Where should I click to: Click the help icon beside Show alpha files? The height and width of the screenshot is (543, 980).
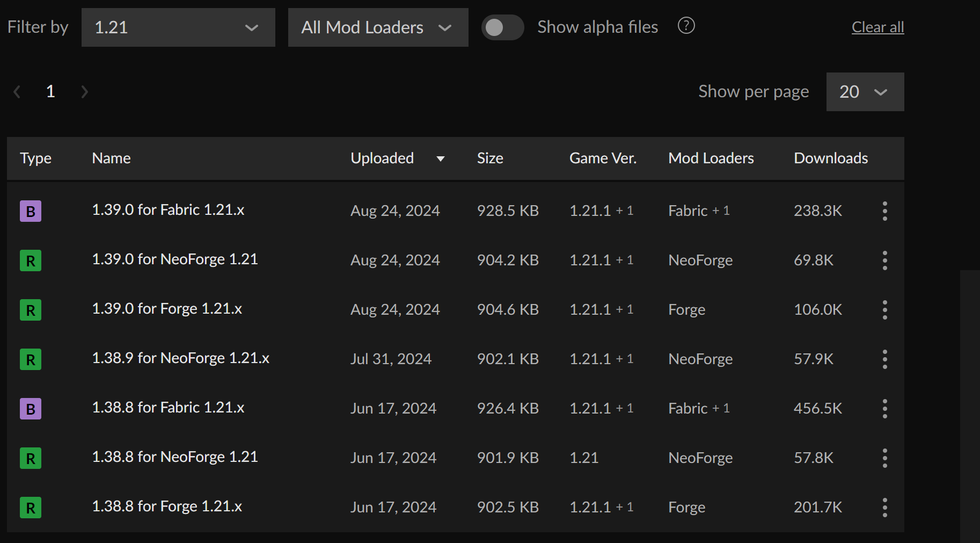pos(686,26)
